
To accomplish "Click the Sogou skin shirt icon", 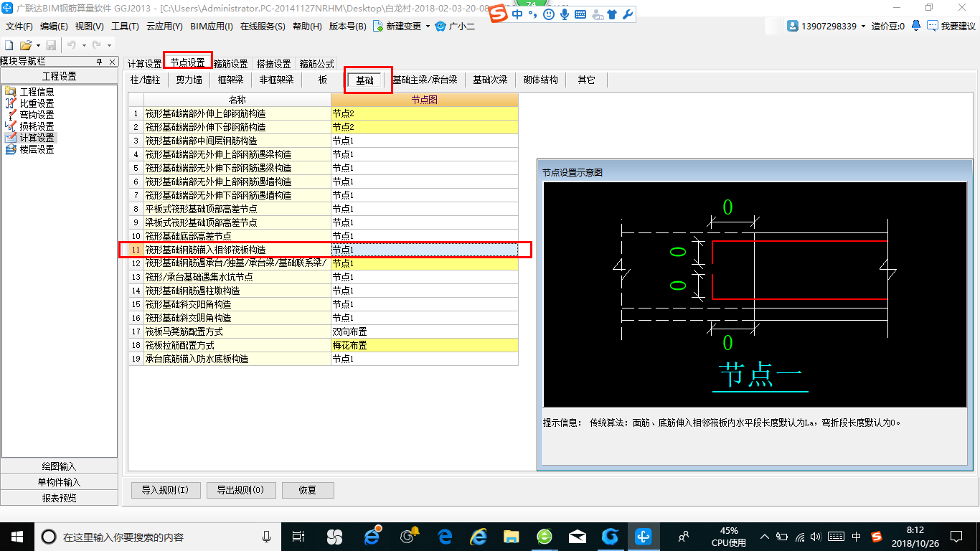I will point(612,14).
